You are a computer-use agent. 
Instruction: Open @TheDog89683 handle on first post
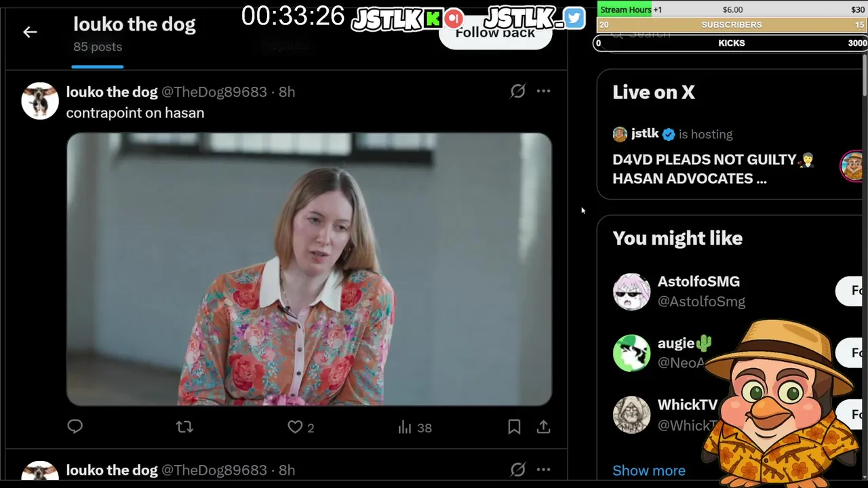coord(214,91)
